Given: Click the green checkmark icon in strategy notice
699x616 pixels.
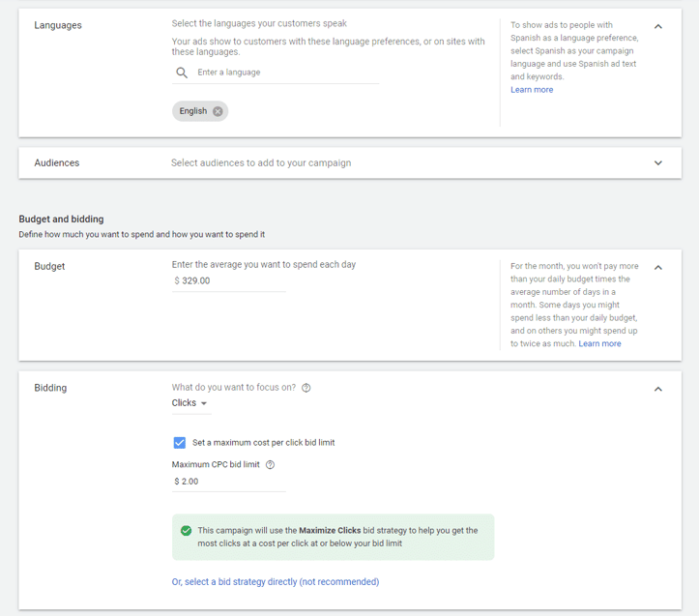Looking at the screenshot, I should click(x=186, y=531).
